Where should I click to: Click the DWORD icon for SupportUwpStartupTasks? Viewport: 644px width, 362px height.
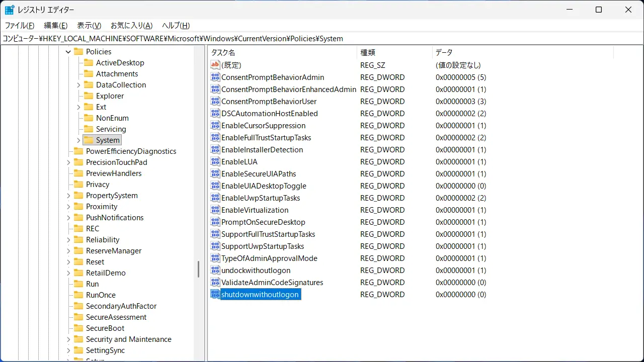click(215, 246)
